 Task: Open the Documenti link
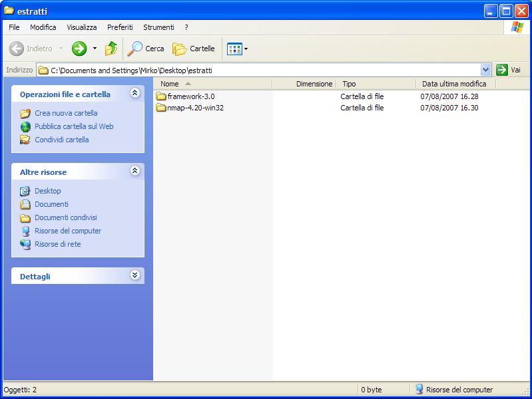(51, 204)
